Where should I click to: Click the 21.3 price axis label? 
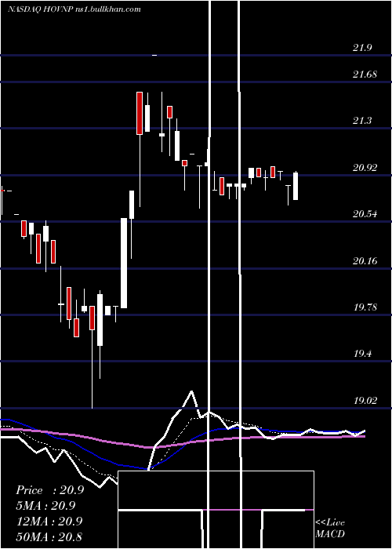(362, 121)
